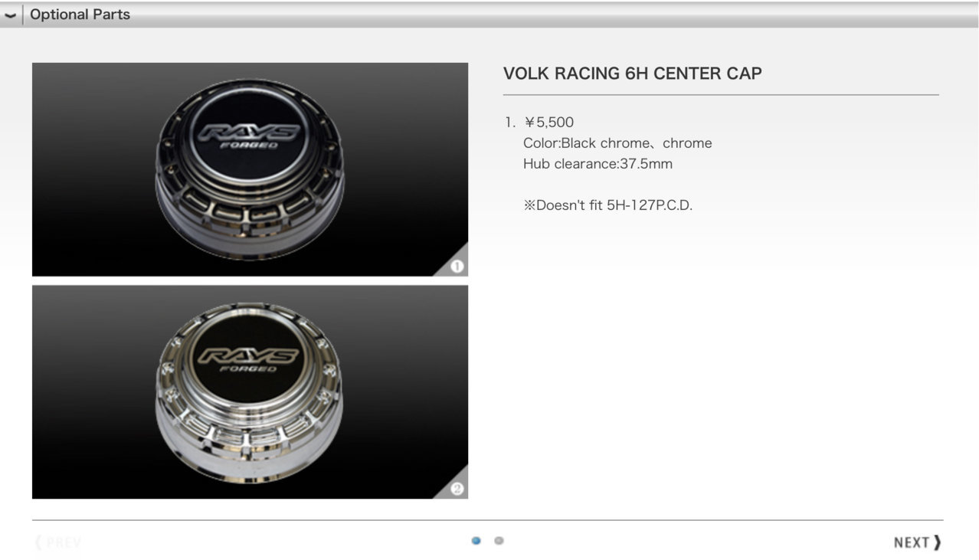Click the RAYS FORGED logo on the black cap

pos(249,136)
